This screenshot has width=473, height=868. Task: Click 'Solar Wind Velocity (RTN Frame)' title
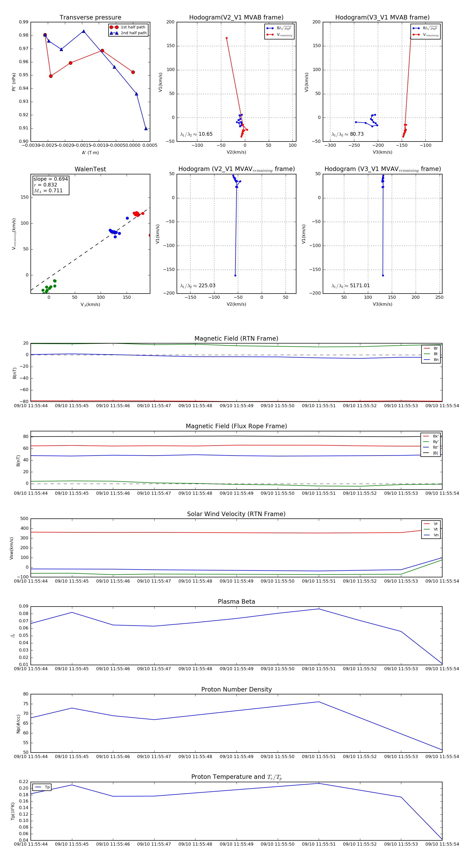(236, 514)
